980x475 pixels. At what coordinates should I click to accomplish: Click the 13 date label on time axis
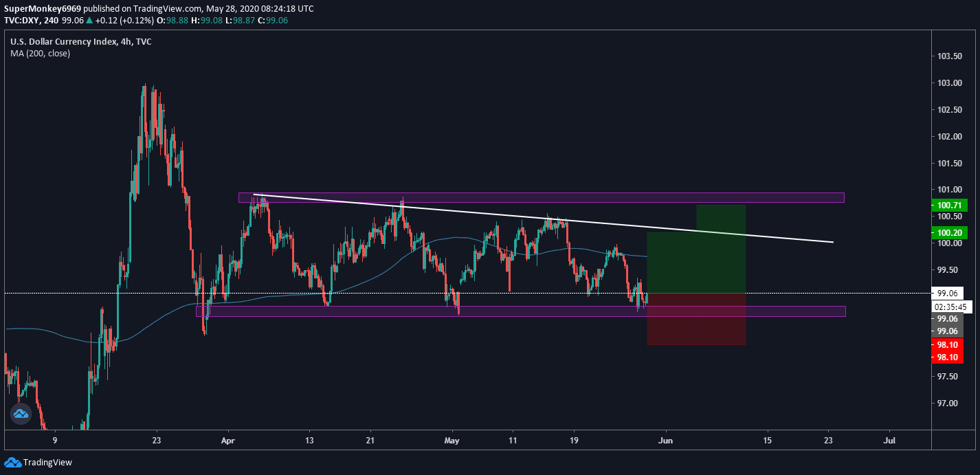309,440
